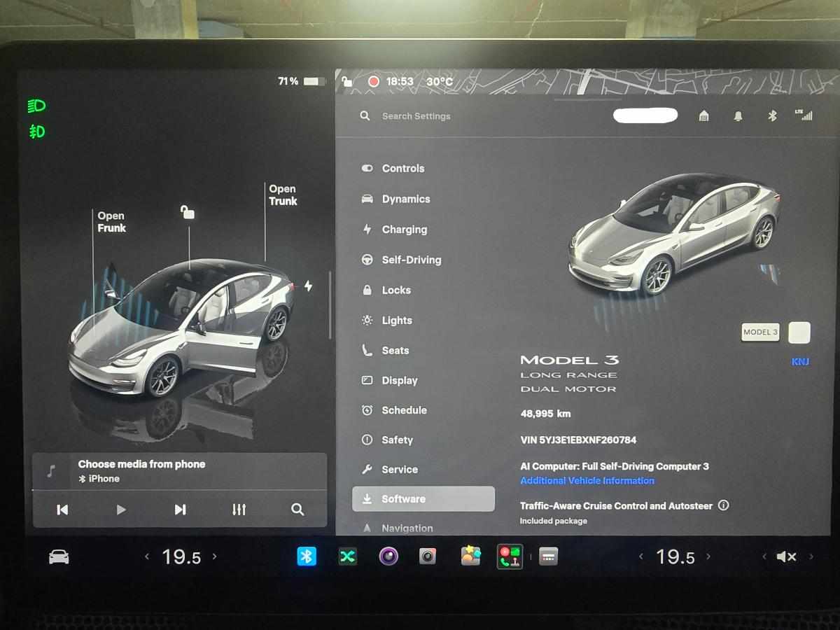This screenshot has height=630, width=840.
Task: Tap the dashcam red record indicator
Action: [373, 82]
